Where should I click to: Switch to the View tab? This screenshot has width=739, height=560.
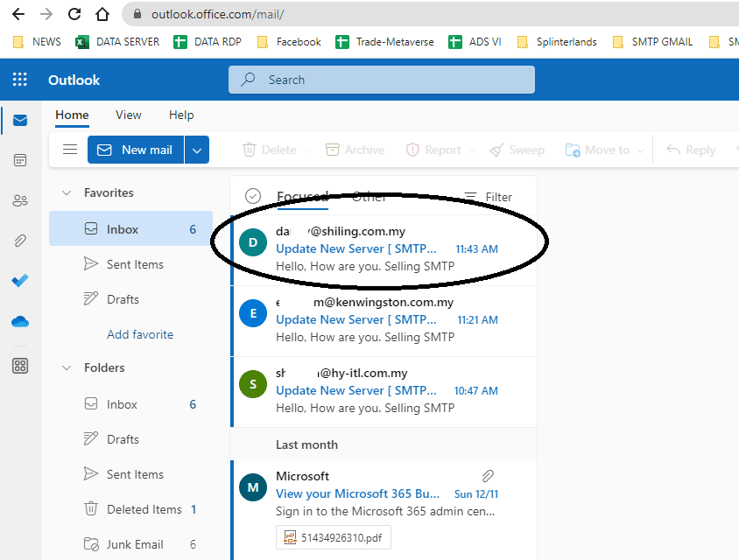coord(128,115)
